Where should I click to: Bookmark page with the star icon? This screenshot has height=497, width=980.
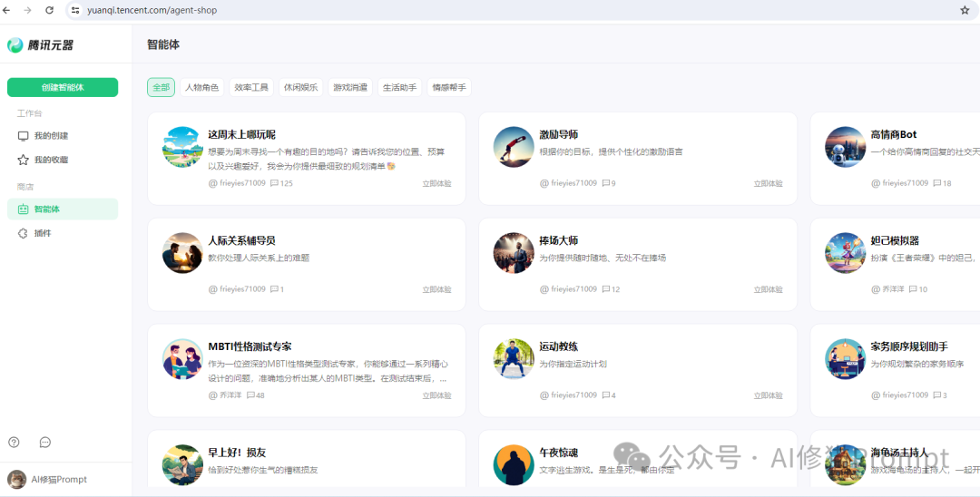(x=965, y=10)
